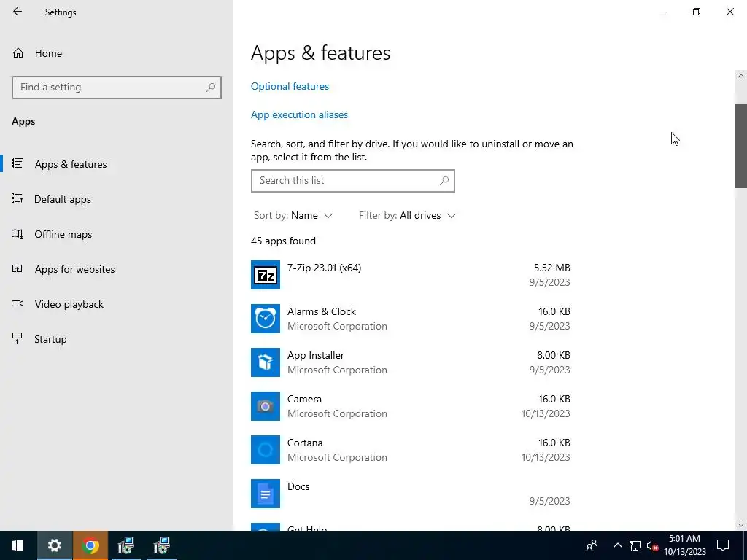Select the 7-Zip app icon
747x560 pixels.
click(266, 275)
